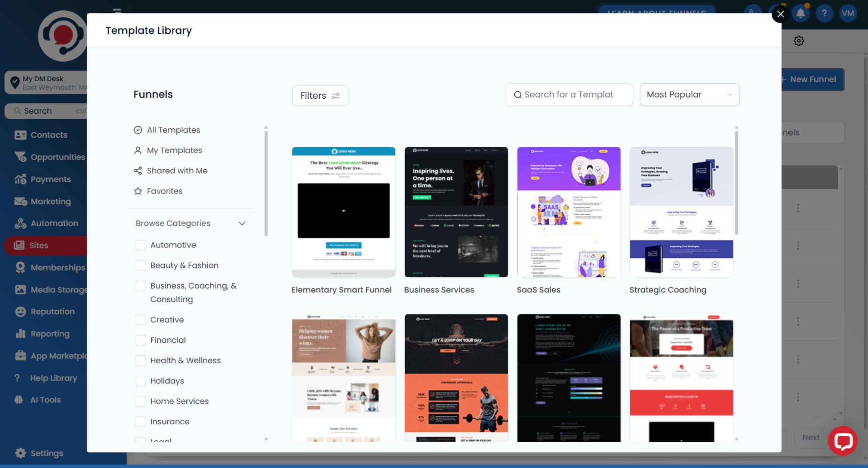Screen dimensions: 868x468
Task: Focus the Search for a Template field
Action: coord(569,95)
